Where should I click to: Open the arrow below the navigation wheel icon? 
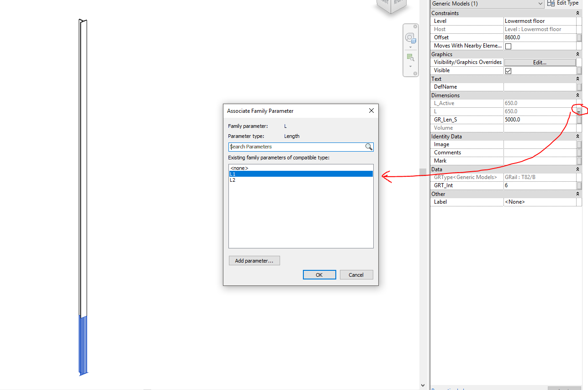pos(410,47)
